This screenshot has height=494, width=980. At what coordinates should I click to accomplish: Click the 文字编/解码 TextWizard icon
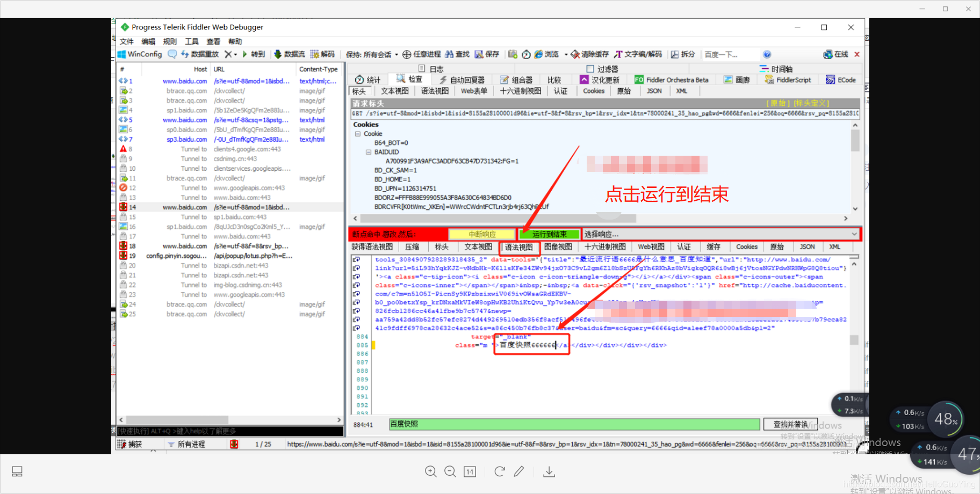pos(618,54)
